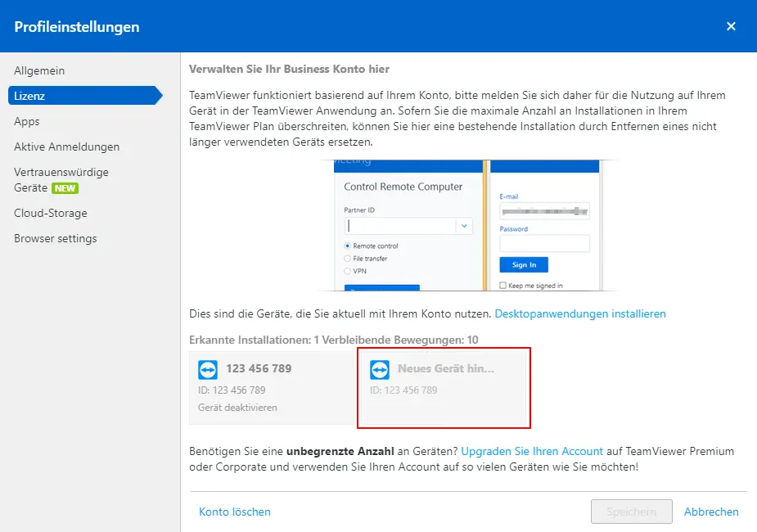This screenshot has width=757, height=532.
Task: Click Konto löschen link
Action: 235,512
